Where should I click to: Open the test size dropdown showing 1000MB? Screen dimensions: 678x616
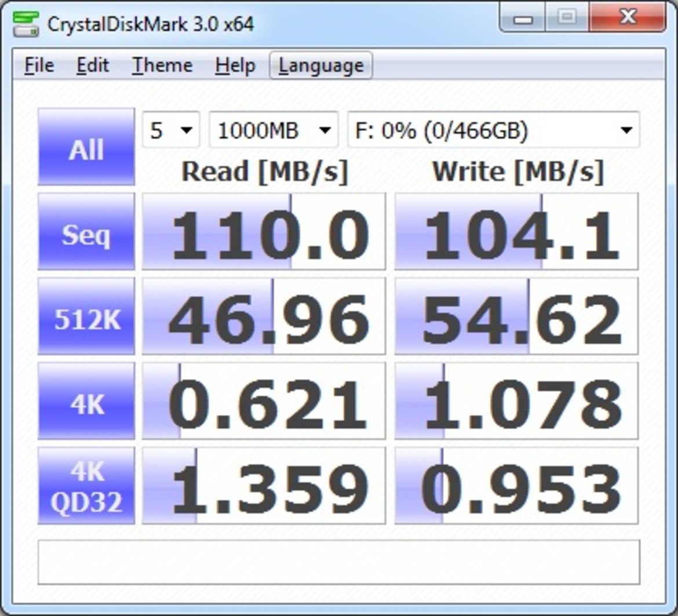[x=274, y=130]
